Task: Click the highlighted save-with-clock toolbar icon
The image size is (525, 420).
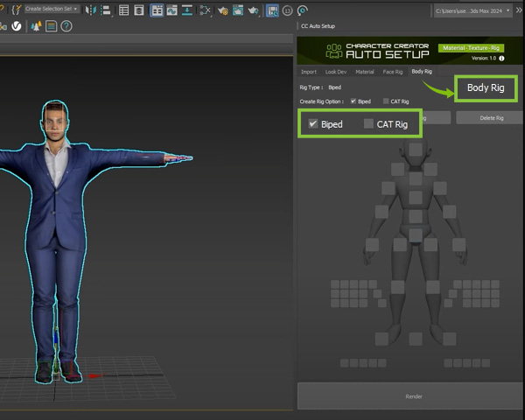Action: [272, 10]
